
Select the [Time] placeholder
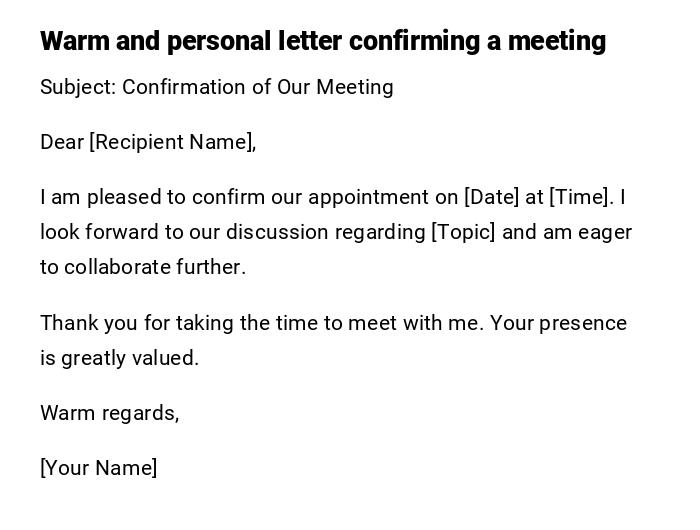click(x=579, y=197)
